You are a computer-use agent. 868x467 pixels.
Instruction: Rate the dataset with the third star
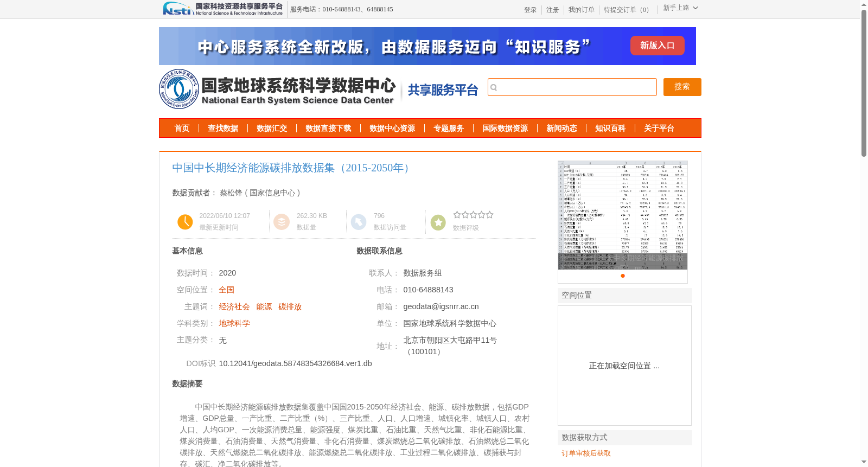tap(473, 215)
